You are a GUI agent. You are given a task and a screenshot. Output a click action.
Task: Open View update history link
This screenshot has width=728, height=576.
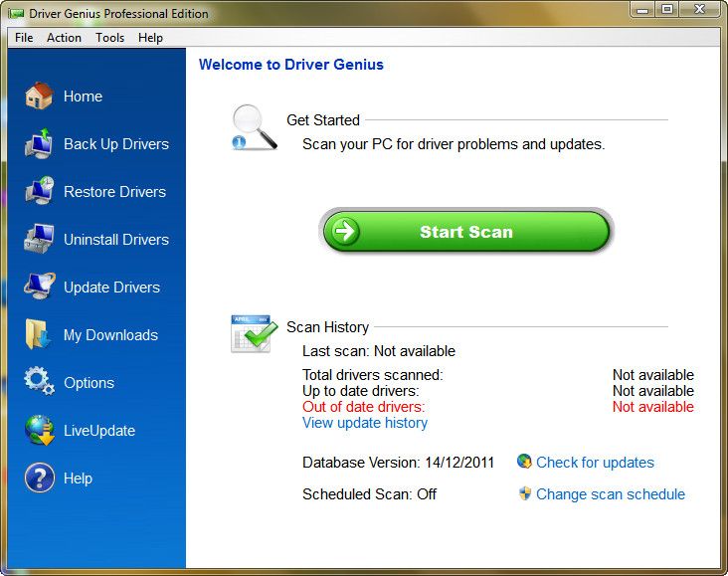[365, 423]
